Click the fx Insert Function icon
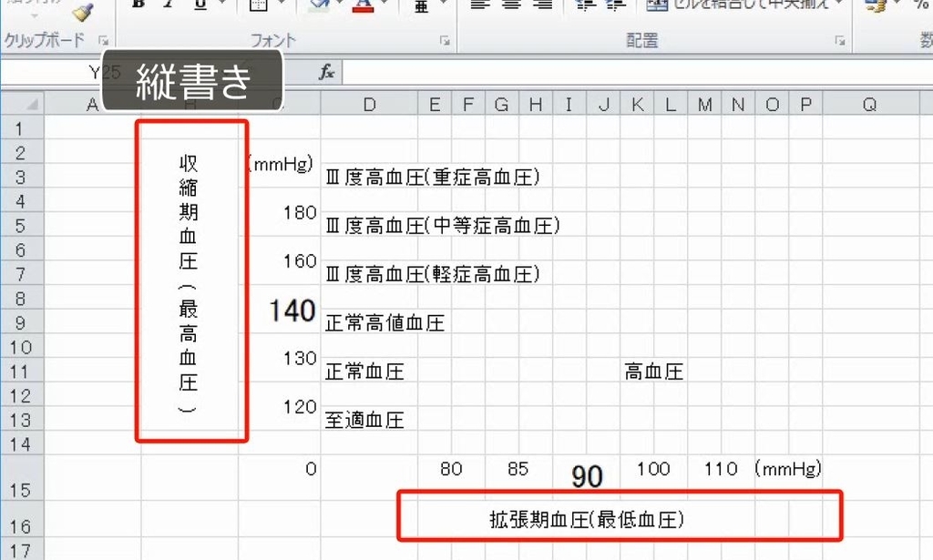Viewport: 933px width, 560px height. click(x=326, y=73)
